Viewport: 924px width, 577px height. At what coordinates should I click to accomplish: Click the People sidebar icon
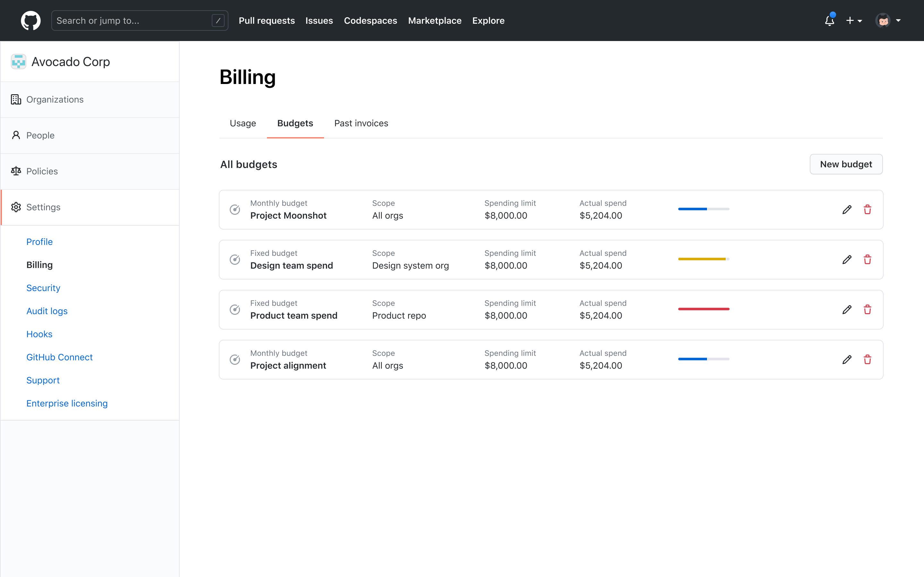click(16, 135)
